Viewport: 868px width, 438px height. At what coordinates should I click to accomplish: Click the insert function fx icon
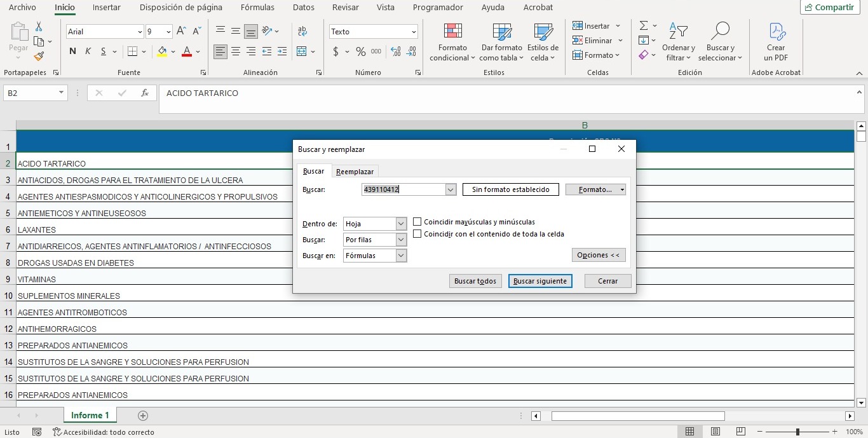(x=145, y=93)
